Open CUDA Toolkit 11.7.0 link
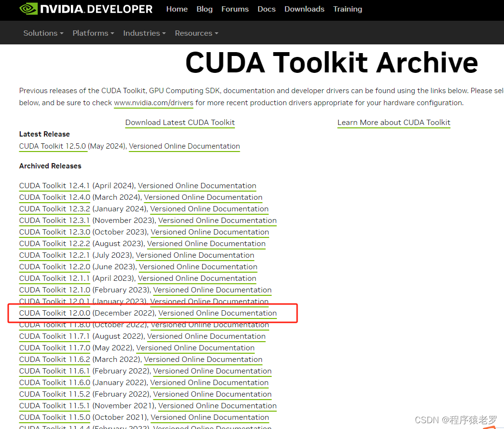The image size is (504, 429). (x=54, y=348)
